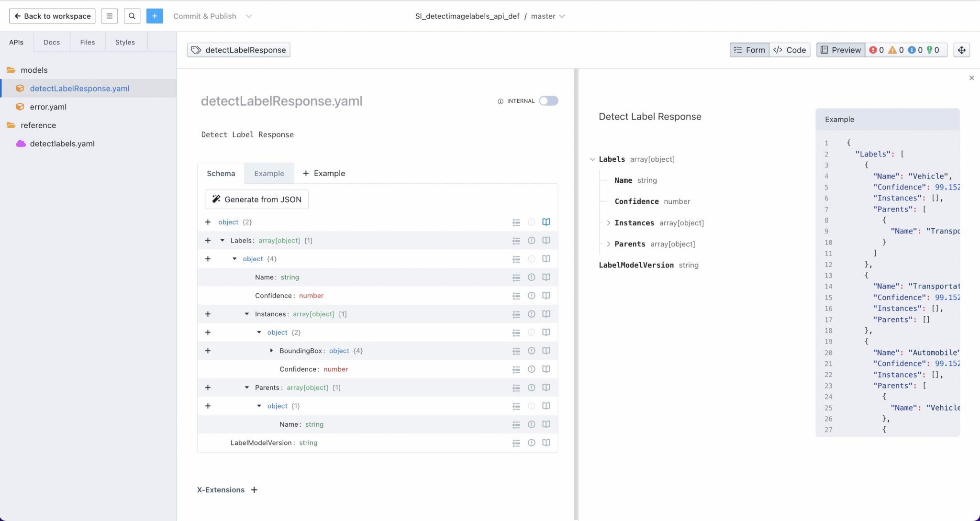The image size is (980, 521).
Task: Click validations icon on BoundingBox row
Action: pyautogui.click(x=516, y=351)
